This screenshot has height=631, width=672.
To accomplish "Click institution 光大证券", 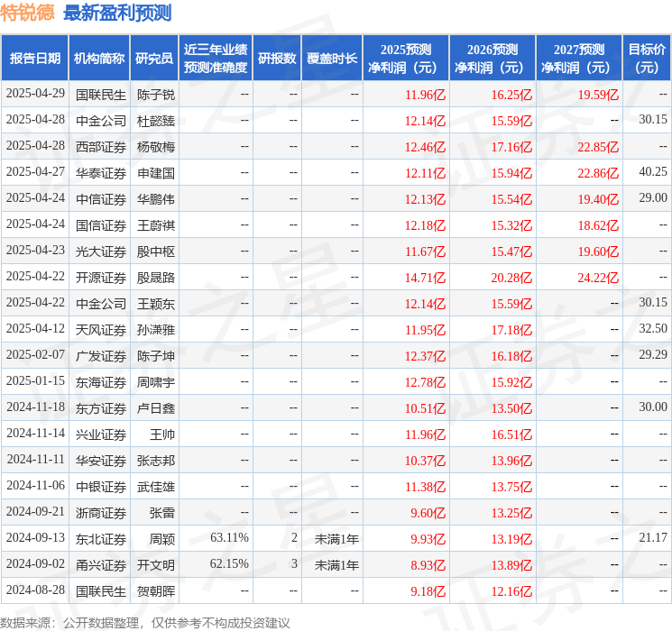I will point(101,251).
